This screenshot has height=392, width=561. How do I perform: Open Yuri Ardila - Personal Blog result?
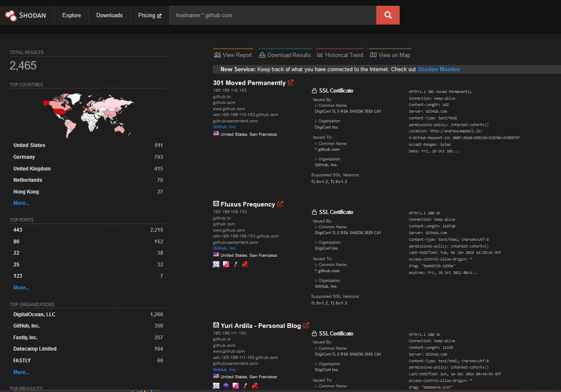pos(261,326)
